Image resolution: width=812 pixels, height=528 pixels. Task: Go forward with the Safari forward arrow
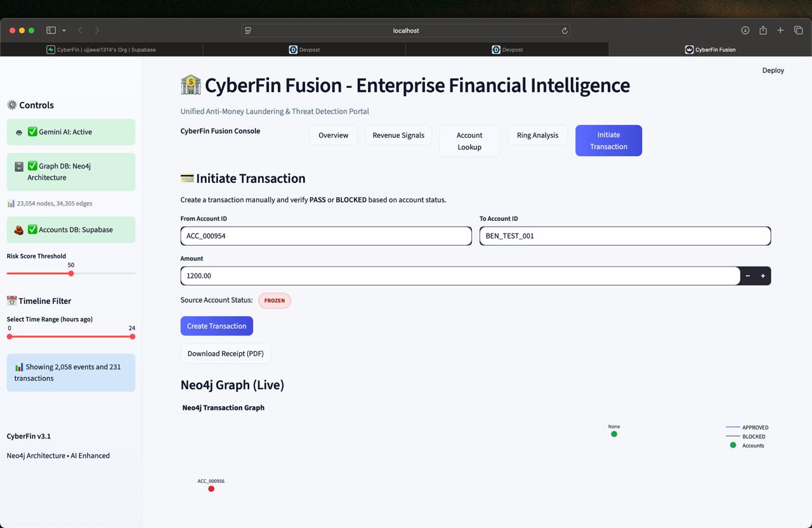click(97, 30)
